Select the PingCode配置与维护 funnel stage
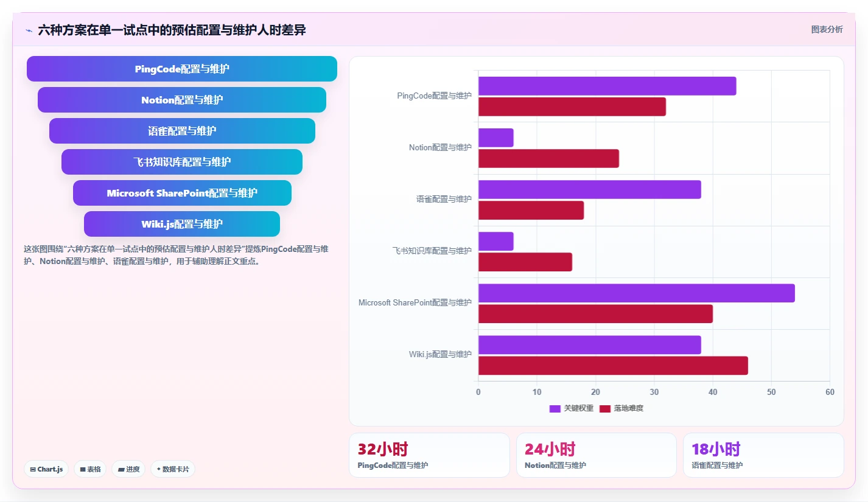 (182, 69)
